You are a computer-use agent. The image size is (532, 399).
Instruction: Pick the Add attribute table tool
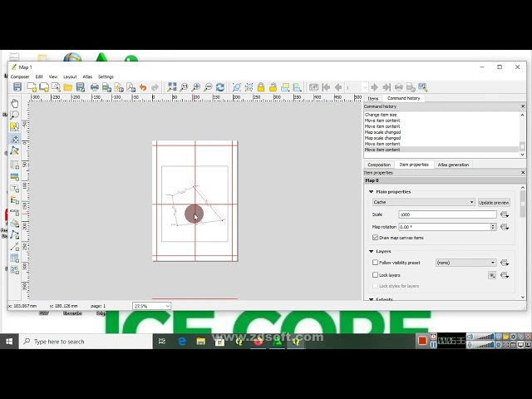(15, 259)
